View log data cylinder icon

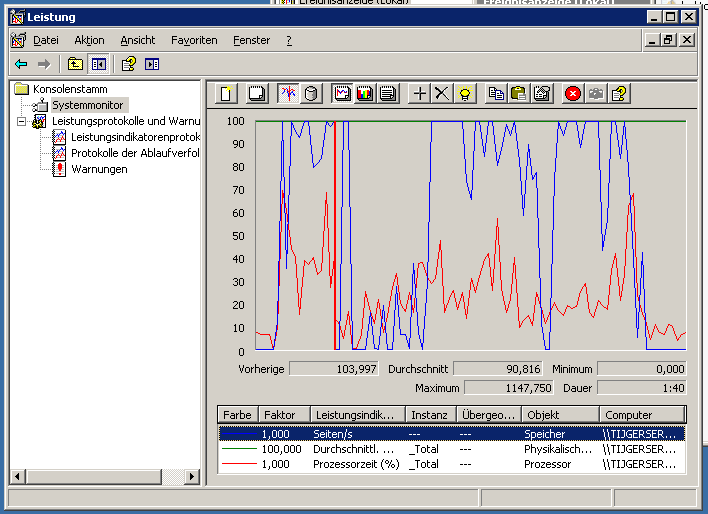311,94
